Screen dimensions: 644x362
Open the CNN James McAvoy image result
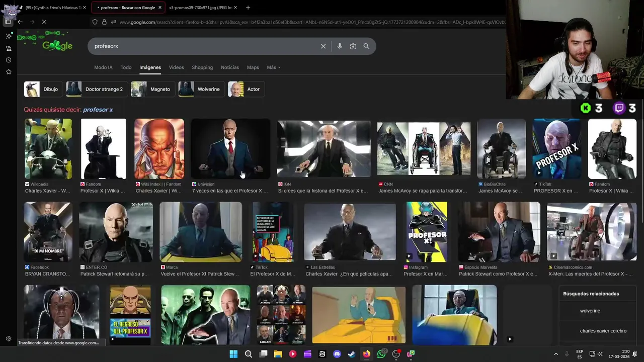[x=424, y=149]
